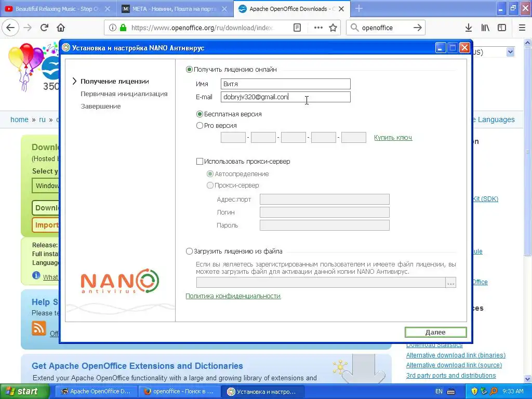Enable Использовать прокси-сервер checkbox
The image size is (532, 399).
pyautogui.click(x=200, y=162)
